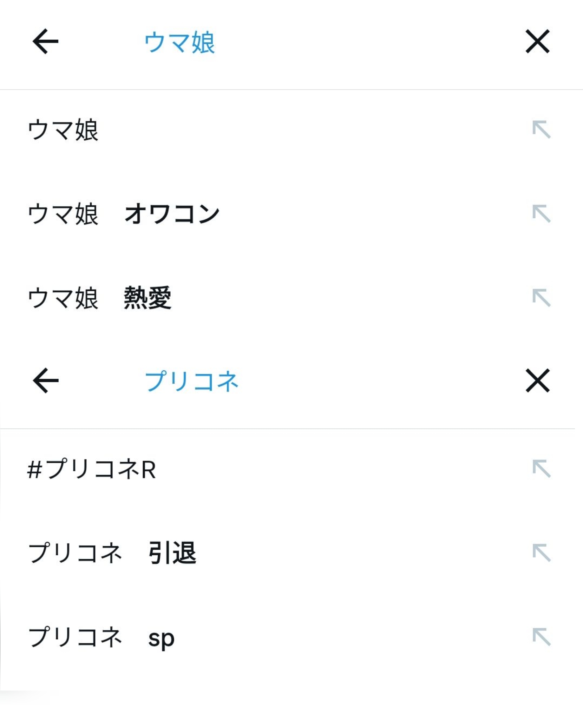Open the #プリコネR hashtag suggestion
The width and height of the screenshot is (583, 728).
92,469
